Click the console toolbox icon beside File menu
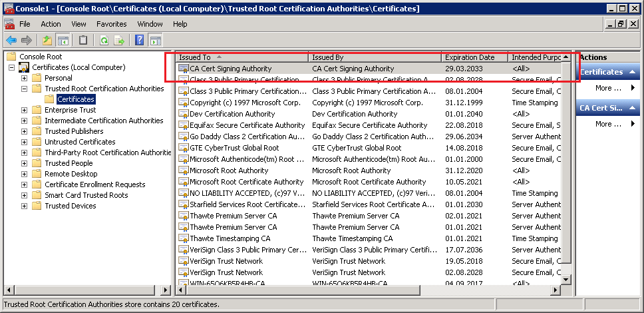Image resolution: width=644 pixels, height=313 pixels. (x=9, y=24)
